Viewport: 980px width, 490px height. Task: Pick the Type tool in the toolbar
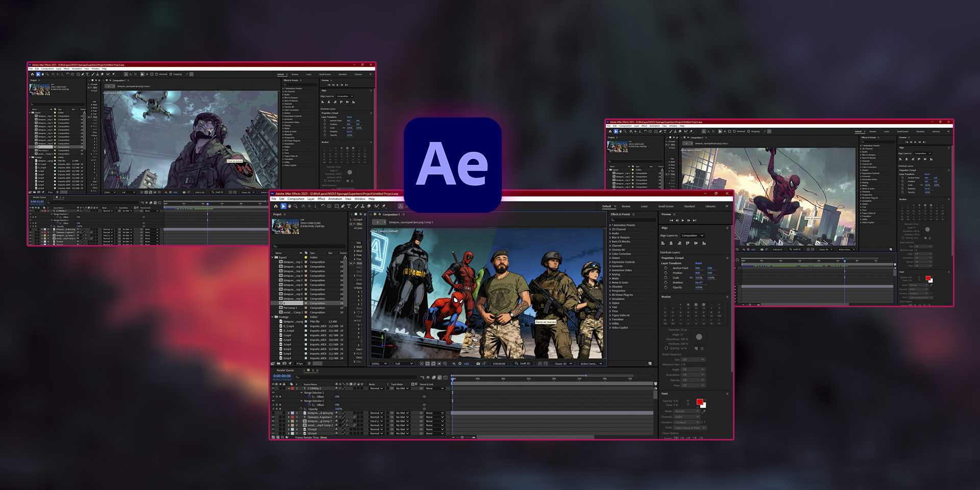tap(349, 206)
